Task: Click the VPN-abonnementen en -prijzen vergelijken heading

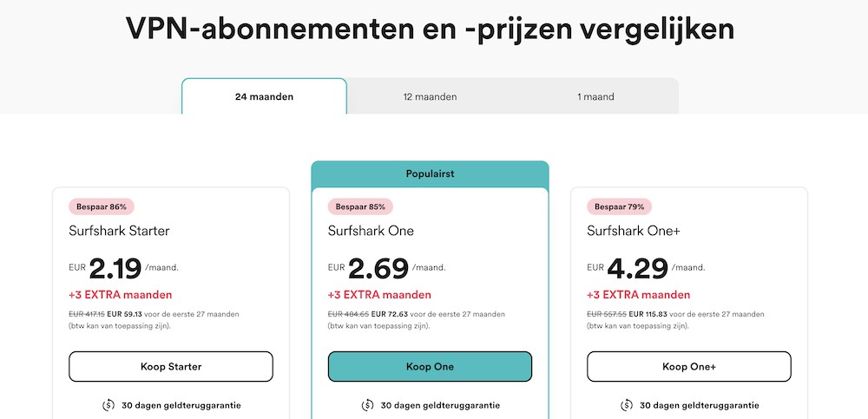Action: pyautogui.click(x=430, y=29)
